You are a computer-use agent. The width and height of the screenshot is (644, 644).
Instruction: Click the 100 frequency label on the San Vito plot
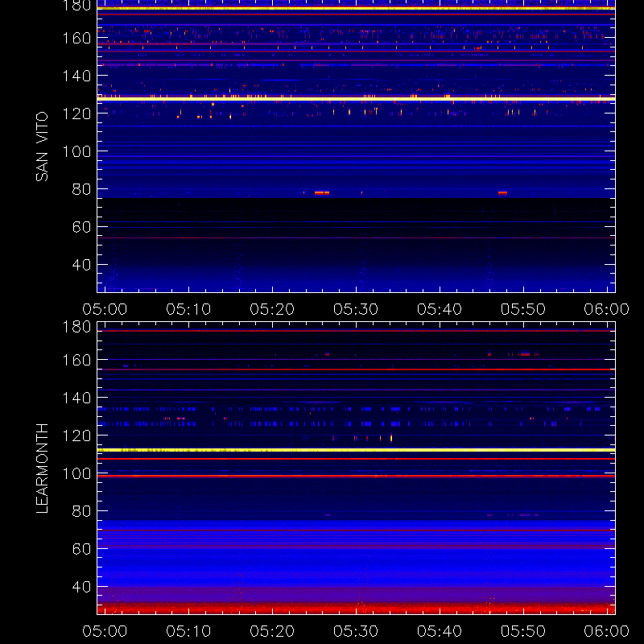(76, 151)
